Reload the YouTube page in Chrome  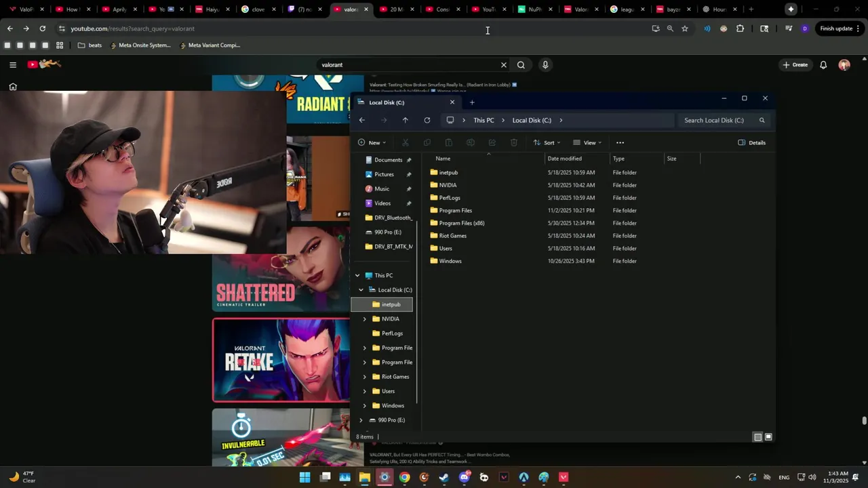pos(43,28)
